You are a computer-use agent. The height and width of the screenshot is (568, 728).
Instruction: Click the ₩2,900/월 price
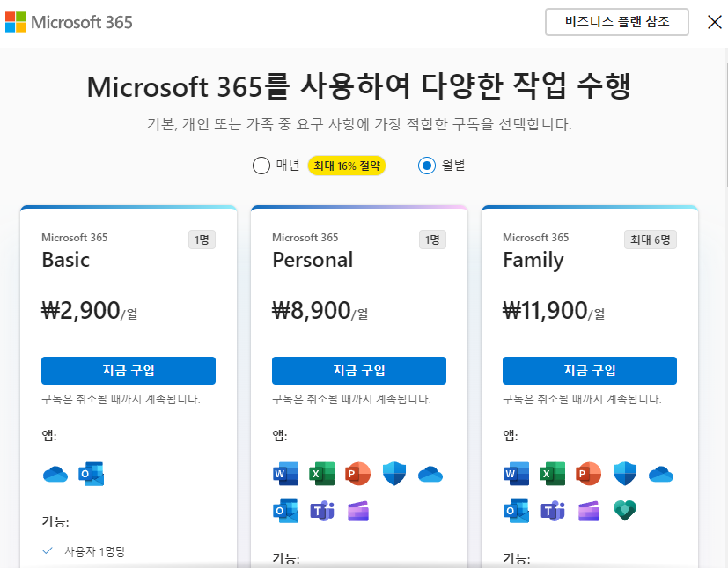[89, 310]
